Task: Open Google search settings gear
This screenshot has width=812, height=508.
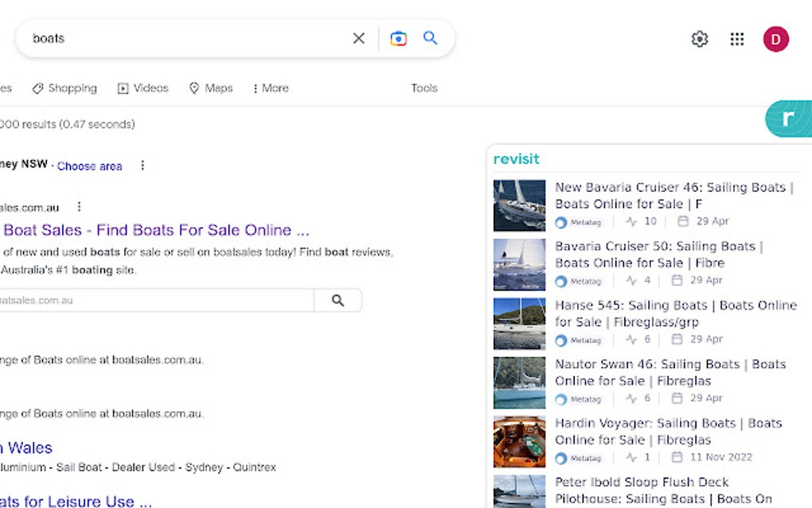Action: coord(699,38)
